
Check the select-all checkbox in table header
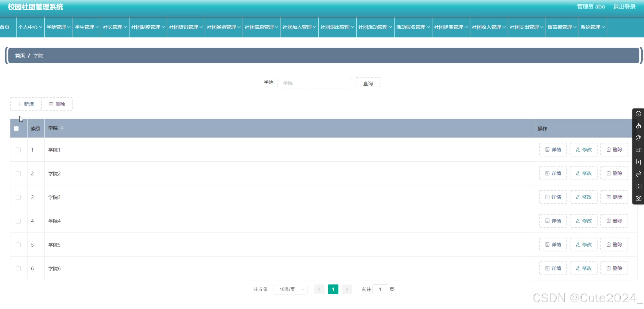(x=16, y=128)
